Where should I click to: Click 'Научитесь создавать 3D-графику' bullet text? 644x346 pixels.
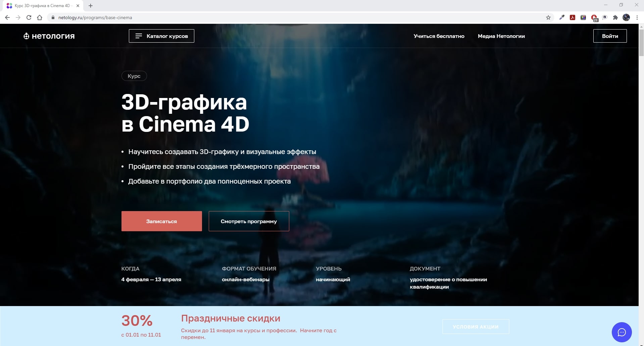pyautogui.click(x=222, y=152)
